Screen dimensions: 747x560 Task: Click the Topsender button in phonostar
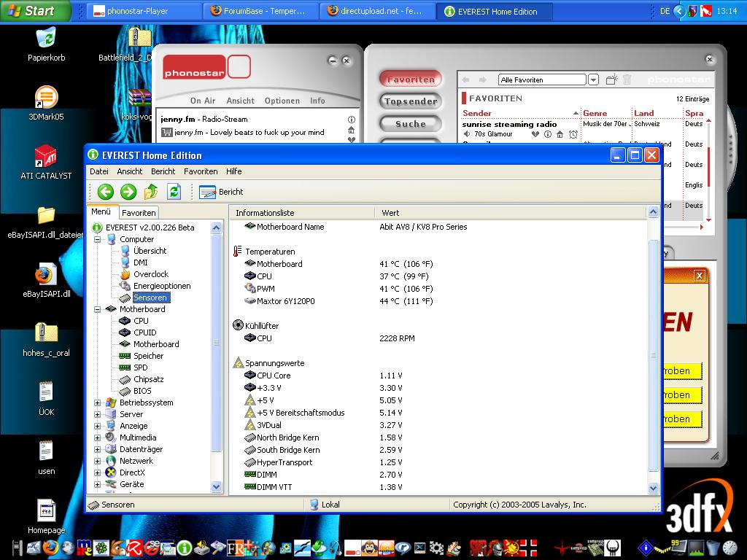click(411, 101)
